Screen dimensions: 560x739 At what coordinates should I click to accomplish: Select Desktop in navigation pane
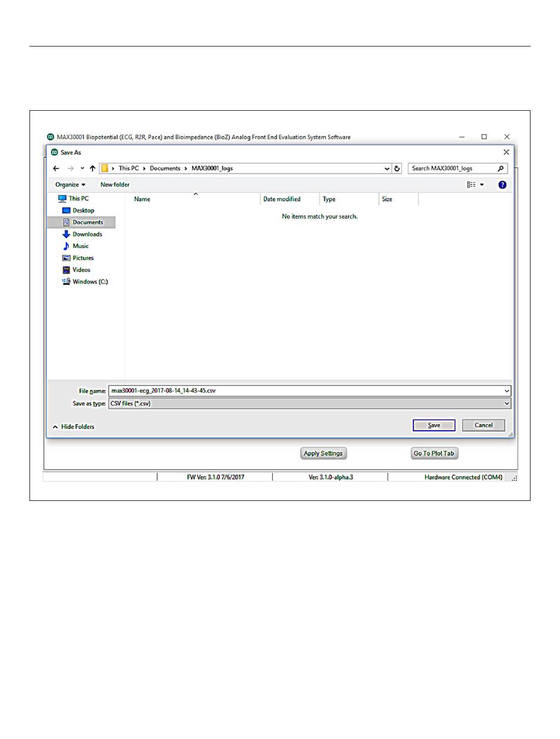coord(78,210)
